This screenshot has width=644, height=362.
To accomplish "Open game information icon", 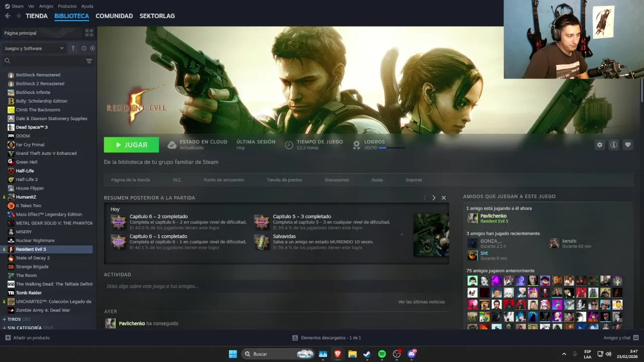I will point(614,145).
